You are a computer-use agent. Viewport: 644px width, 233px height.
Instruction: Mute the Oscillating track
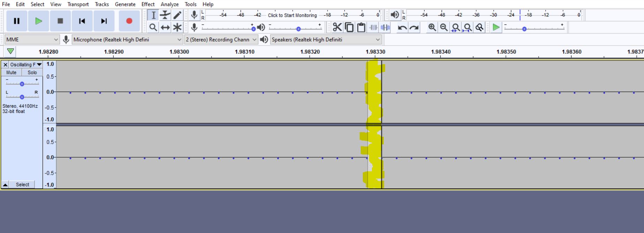tap(12, 73)
